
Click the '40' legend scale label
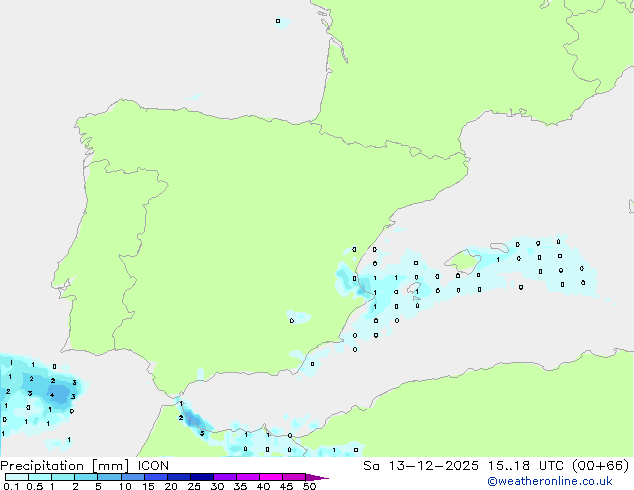263,486
